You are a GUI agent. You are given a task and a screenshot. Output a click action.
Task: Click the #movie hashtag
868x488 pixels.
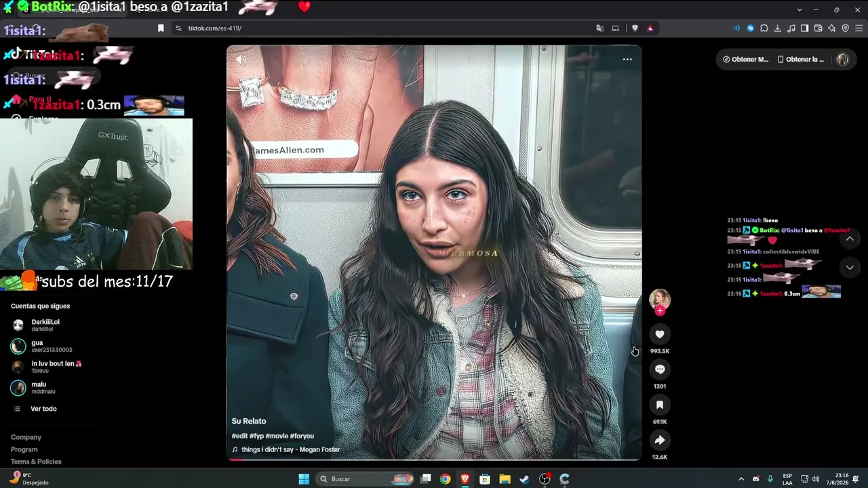click(x=277, y=436)
